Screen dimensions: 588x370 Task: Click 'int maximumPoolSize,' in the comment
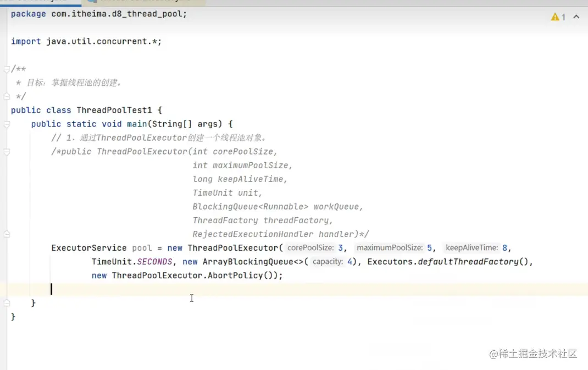[243, 165]
